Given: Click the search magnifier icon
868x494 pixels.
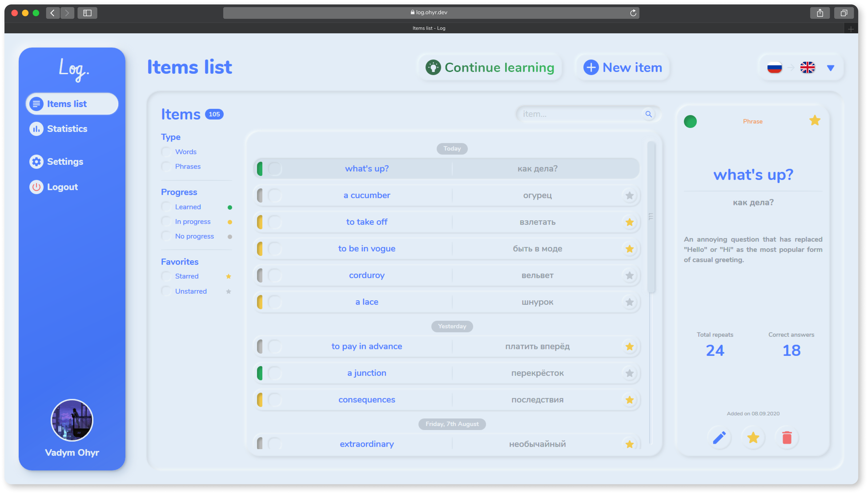Looking at the screenshot, I should [x=648, y=114].
